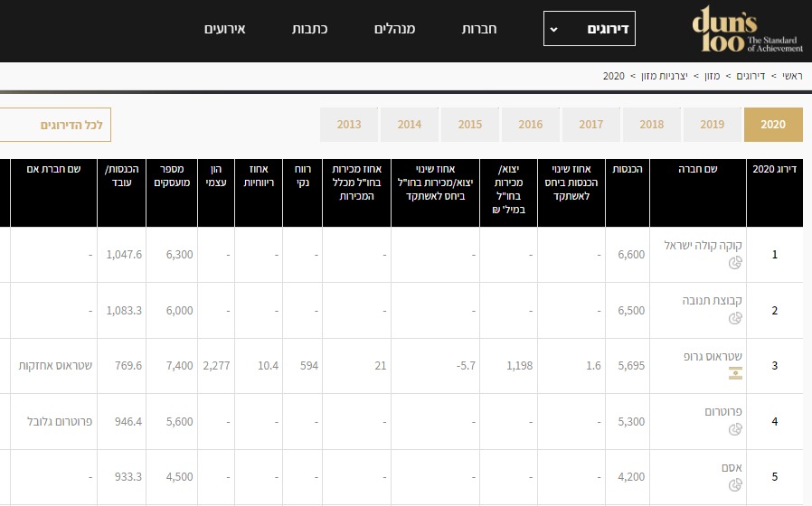Open company שטראוס גרופ

click(713, 356)
